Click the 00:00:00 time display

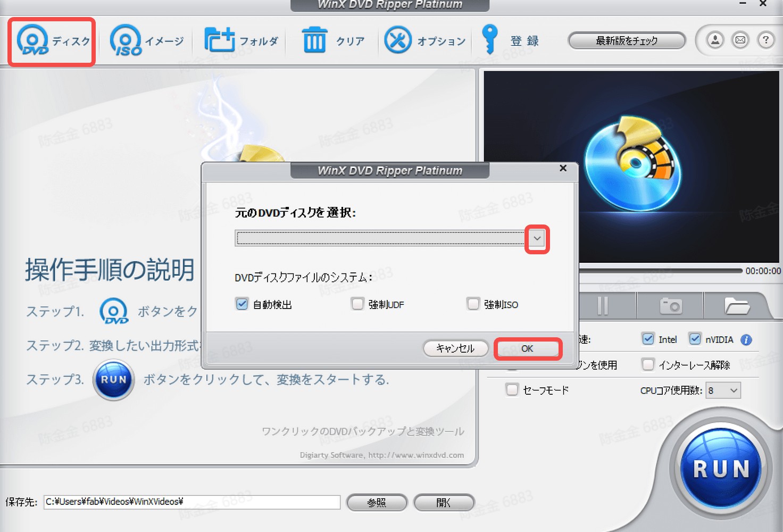click(763, 271)
